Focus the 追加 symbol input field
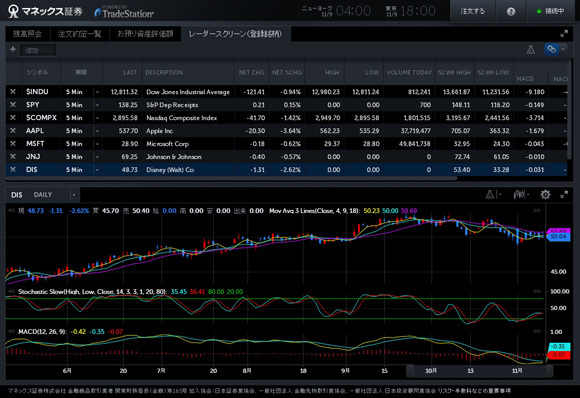The image size is (580, 398). (x=38, y=50)
